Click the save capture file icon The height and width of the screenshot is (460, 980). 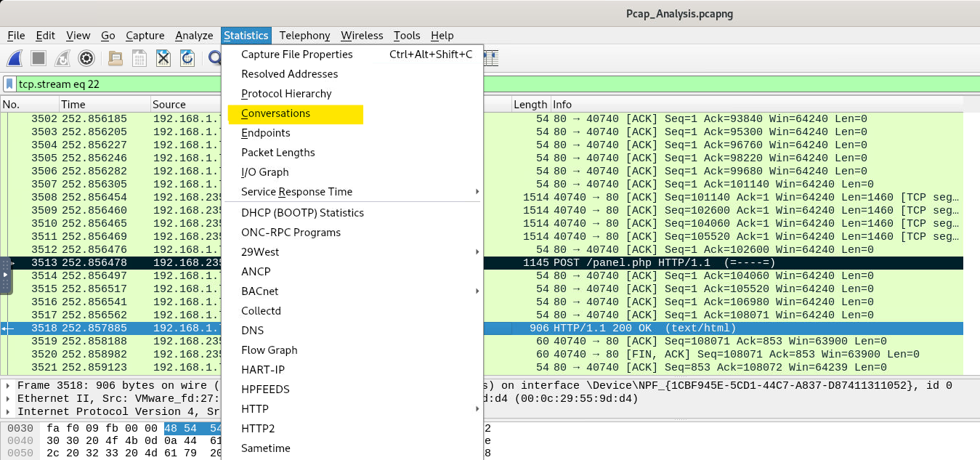[139, 58]
